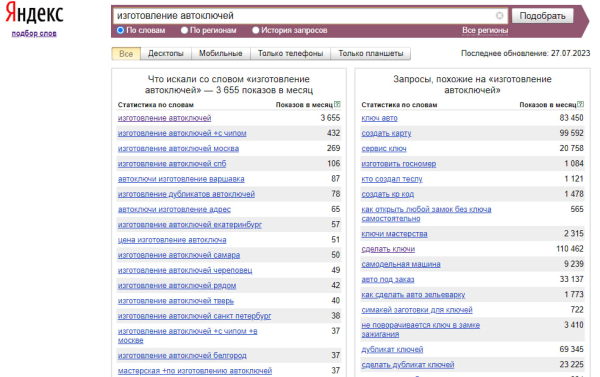Click the 432 impressions value
The image size is (600, 377).
pyautogui.click(x=333, y=133)
